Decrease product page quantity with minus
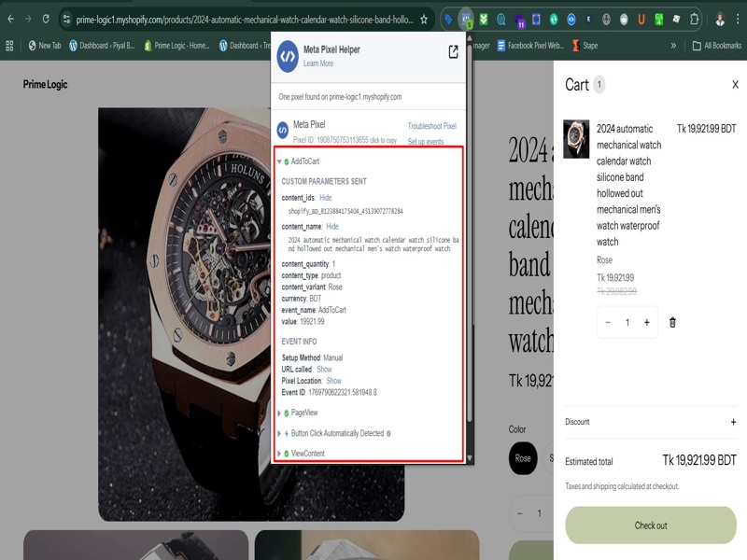This screenshot has width=747, height=560. click(520, 513)
